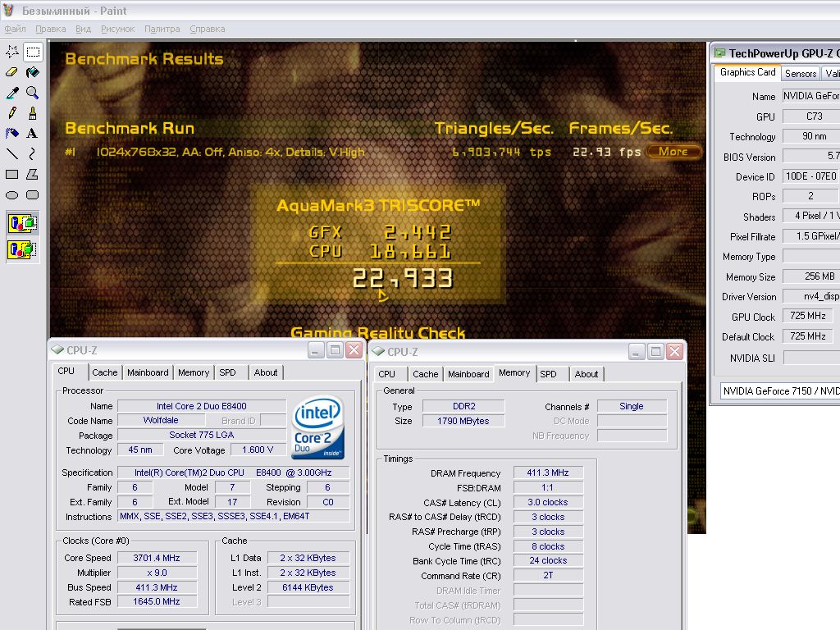Open the Файл menu in Paint

pyautogui.click(x=15, y=29)
